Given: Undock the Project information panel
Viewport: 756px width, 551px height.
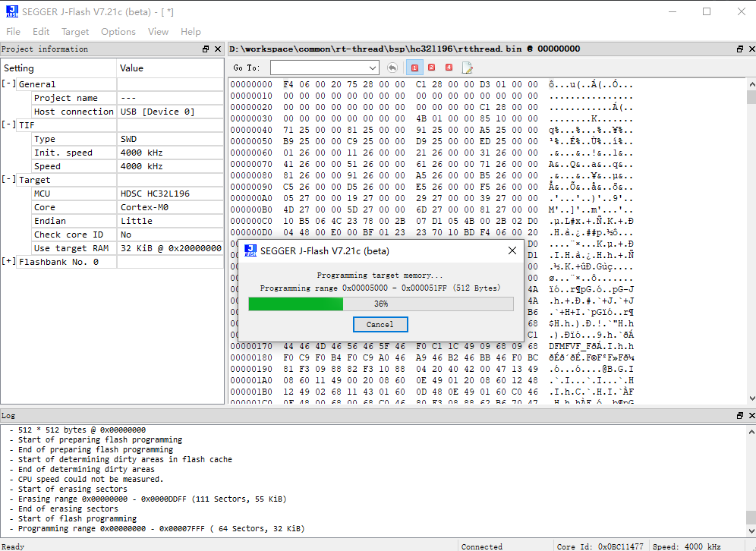Looking at the screenshot, I should click(206, 49).
